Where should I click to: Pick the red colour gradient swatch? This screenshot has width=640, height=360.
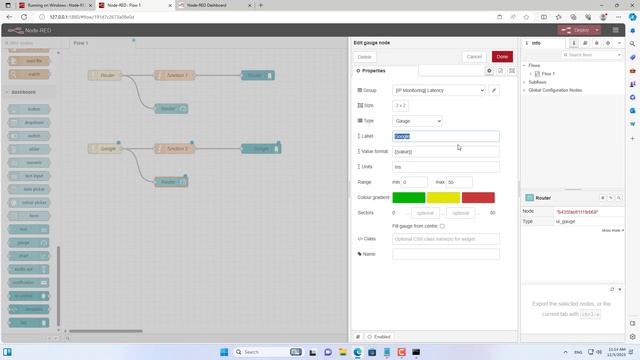(x=478, y=198)
